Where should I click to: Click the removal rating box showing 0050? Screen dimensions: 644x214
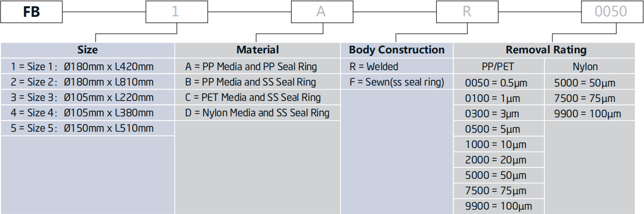pyautogui.click(x=611, y=12)
